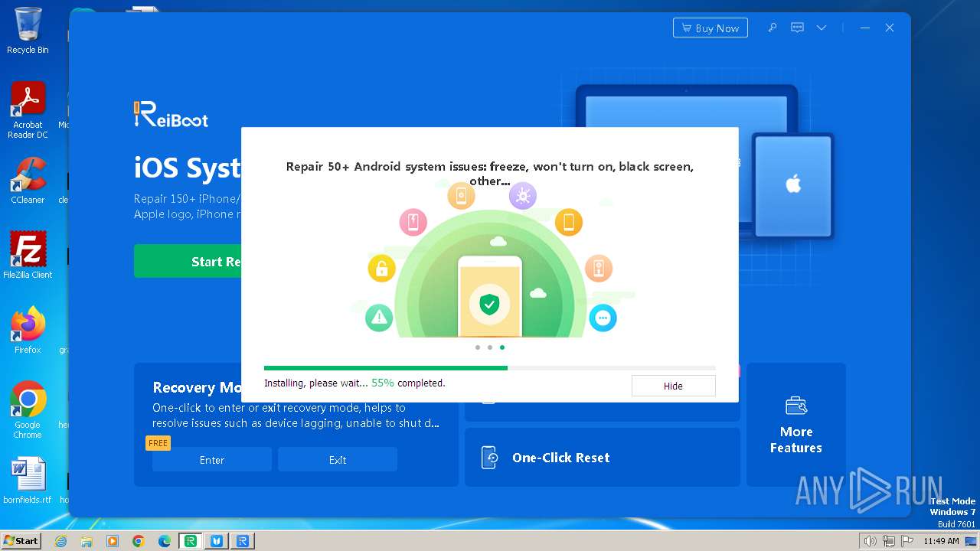
Task: Click the purple sun brightness icon
Action: (x=523, y=196)
